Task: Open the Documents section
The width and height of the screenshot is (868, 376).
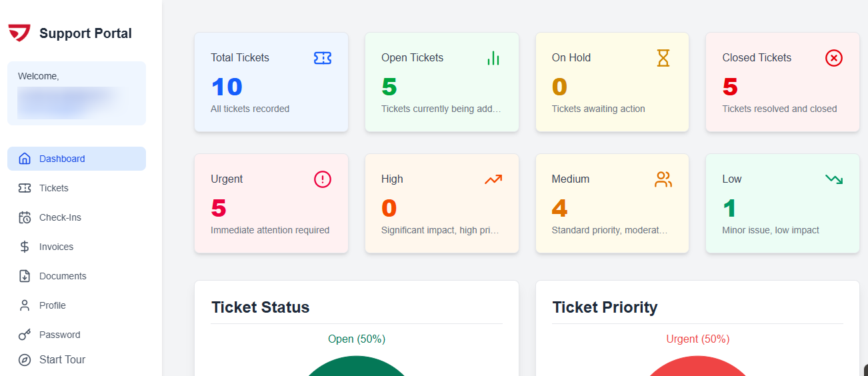Action: click(63, 276)
